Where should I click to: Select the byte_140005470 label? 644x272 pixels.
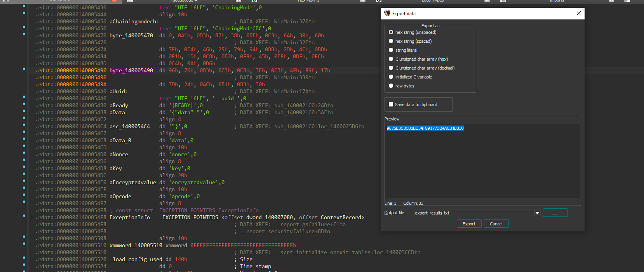click(131, 35)
